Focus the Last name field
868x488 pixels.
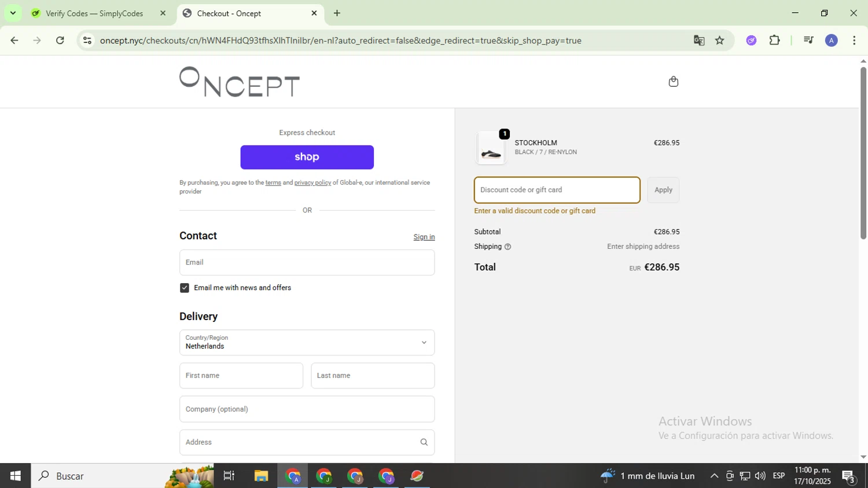coord(373,376)
